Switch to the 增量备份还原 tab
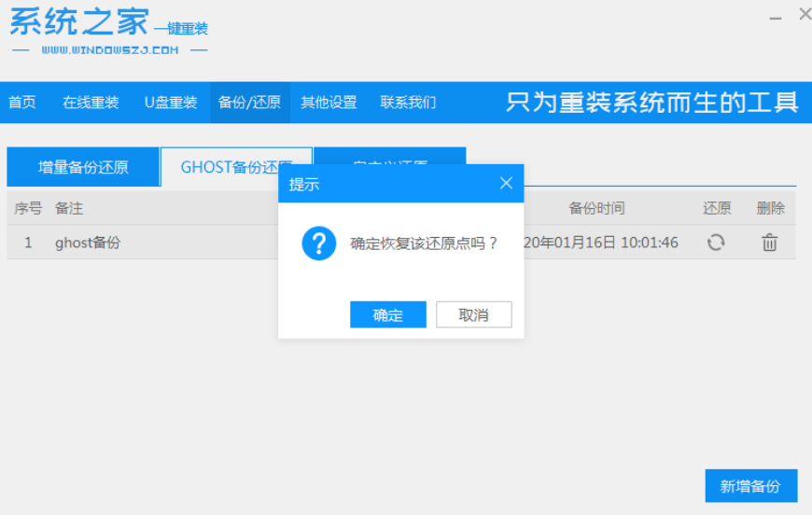This screenshot has width=812, height=515. point(83,168)
